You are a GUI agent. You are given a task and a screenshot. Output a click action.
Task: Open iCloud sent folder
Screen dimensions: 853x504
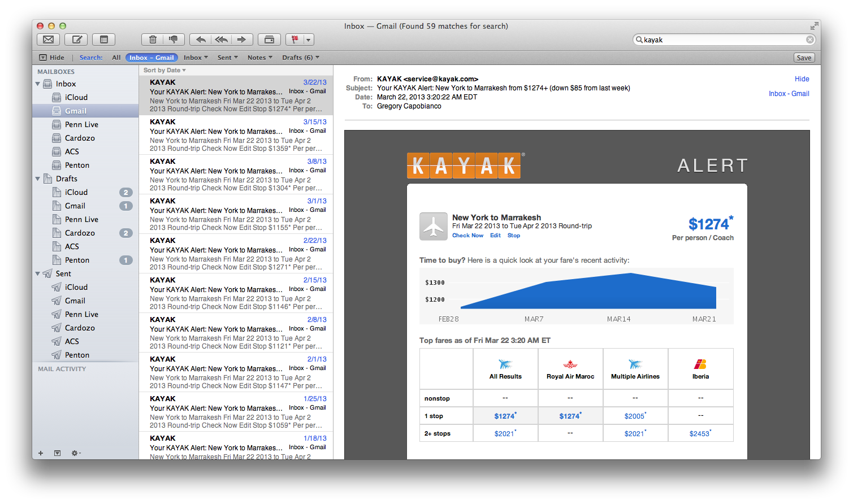tap(85, 287)
